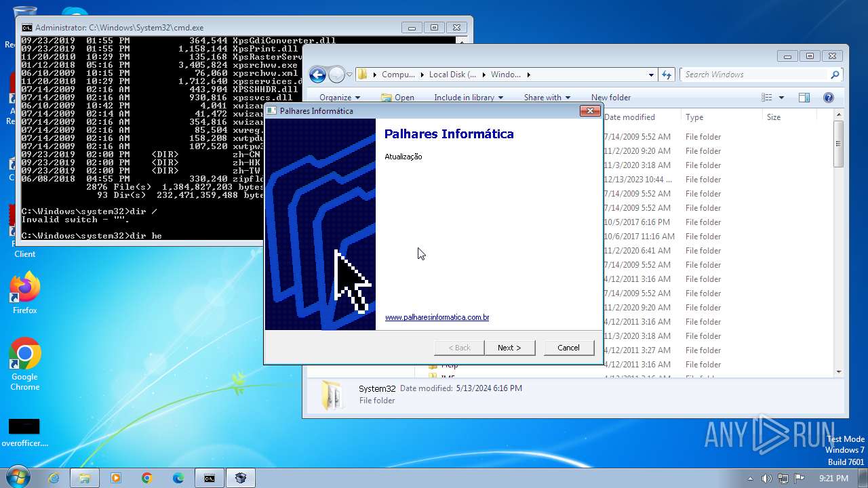Viewport: 868px width, 488px height.
Task: Click the cmd.exe title bar icon
Action: click(26, 28)
